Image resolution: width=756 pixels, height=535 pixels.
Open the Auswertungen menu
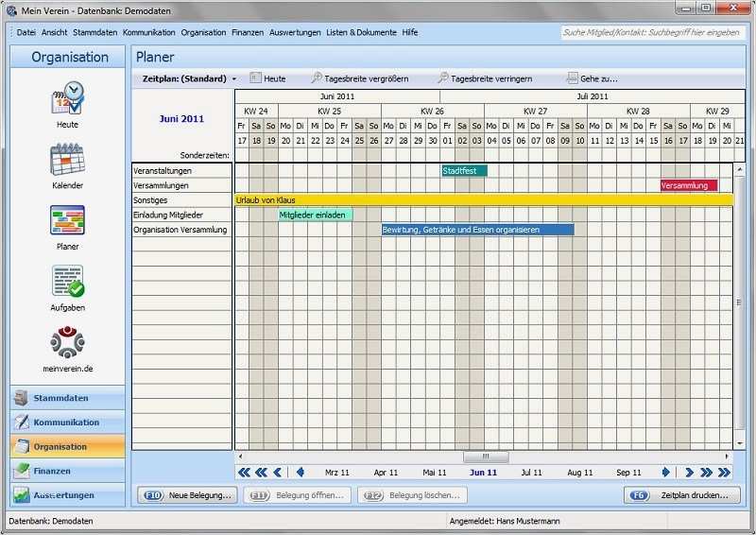[295, 32]
